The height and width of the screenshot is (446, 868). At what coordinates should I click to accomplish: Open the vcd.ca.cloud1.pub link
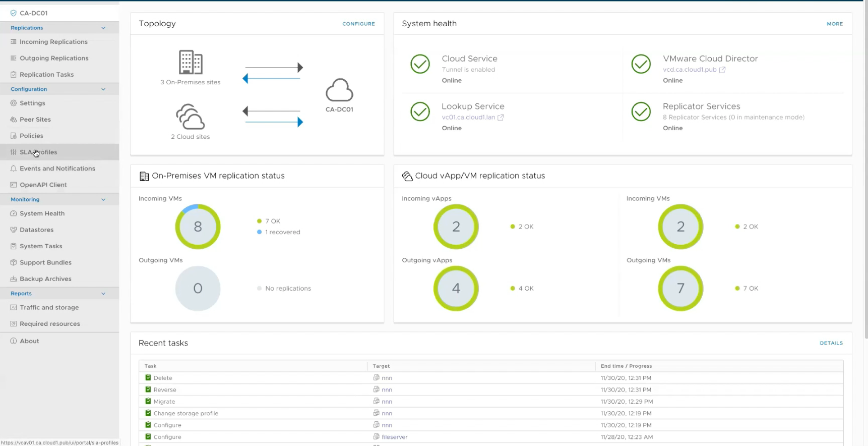(x=689, y=70)
